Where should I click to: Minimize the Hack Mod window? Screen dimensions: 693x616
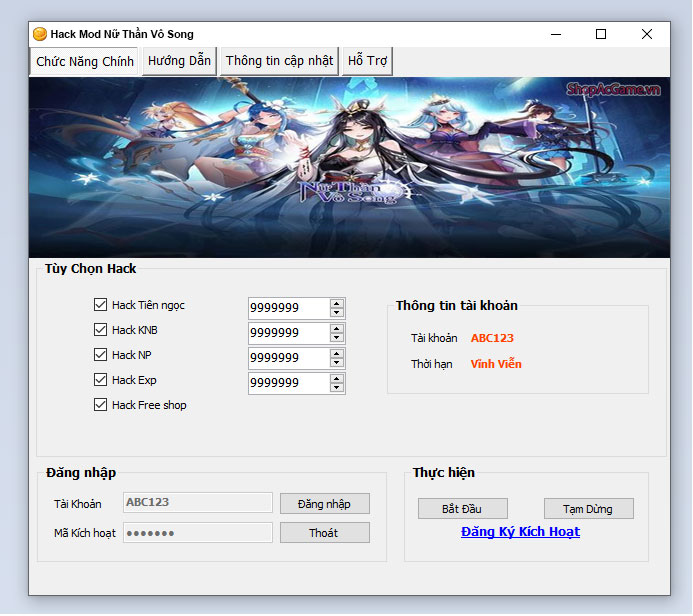[x=556, y=34]
